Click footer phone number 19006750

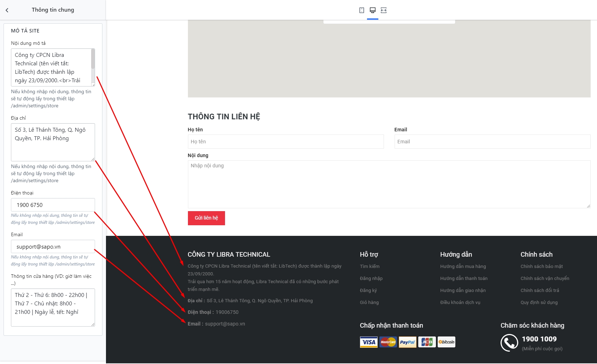pos(227,312)
